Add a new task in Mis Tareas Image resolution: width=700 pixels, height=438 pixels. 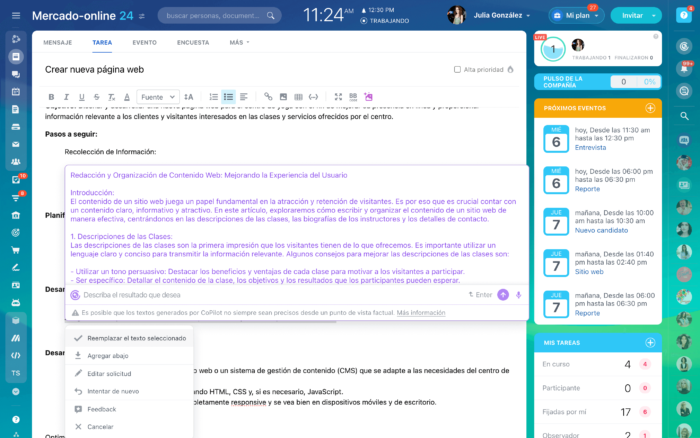tap(650, 343)
